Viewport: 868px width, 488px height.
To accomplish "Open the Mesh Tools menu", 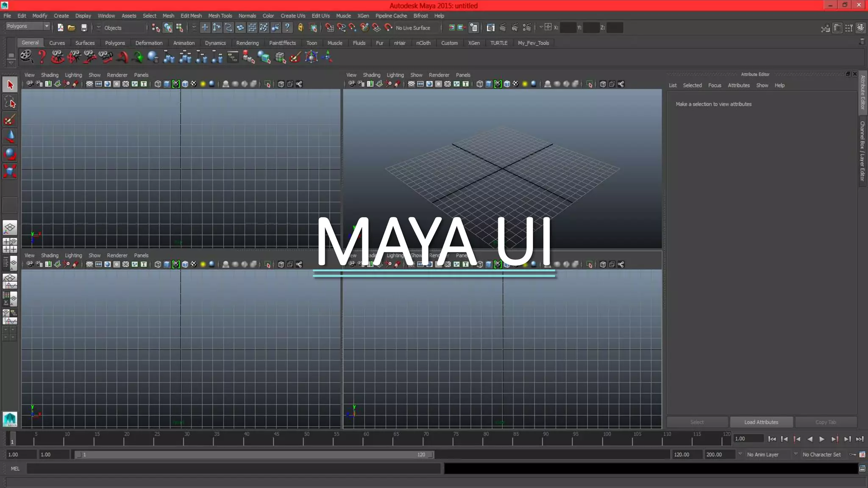I will 220,16.
